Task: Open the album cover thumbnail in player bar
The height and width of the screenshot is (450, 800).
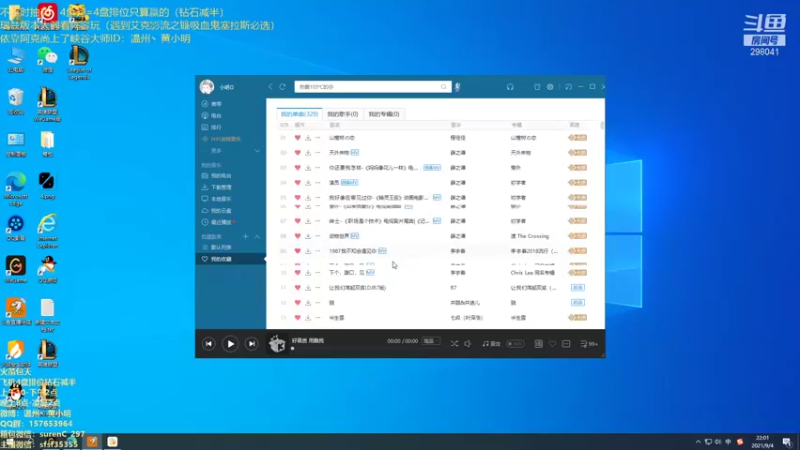Action: click(278, 344)
